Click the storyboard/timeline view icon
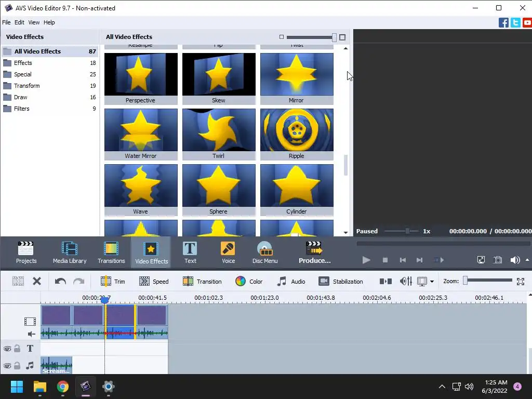This screenshot has width=532, height=399. [422, 281]
